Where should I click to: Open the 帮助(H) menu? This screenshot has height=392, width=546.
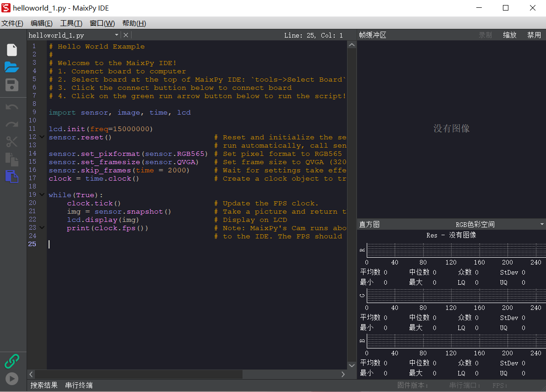134,23
